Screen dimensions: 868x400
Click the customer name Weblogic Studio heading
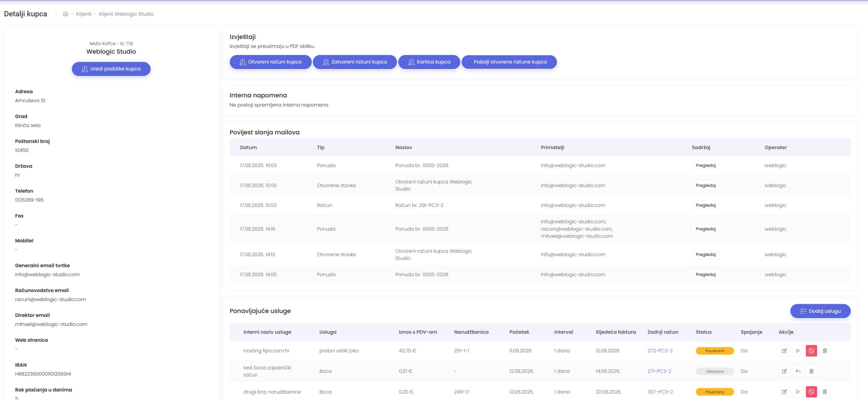(x=111, y=52)
